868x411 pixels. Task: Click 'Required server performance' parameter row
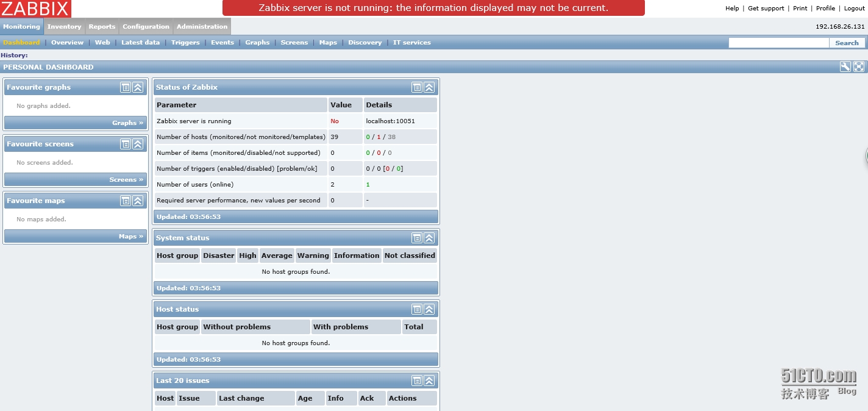[241, 201]
